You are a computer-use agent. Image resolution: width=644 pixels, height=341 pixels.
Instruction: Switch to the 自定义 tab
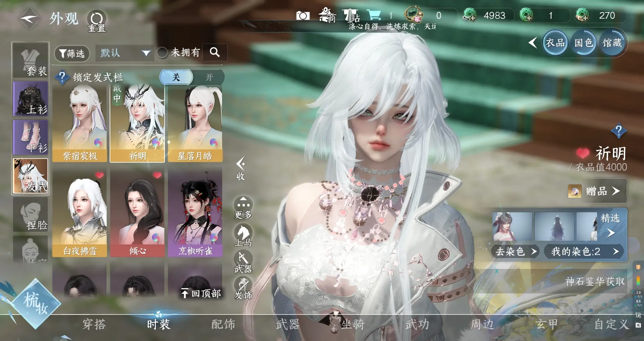tap(611, 324)
